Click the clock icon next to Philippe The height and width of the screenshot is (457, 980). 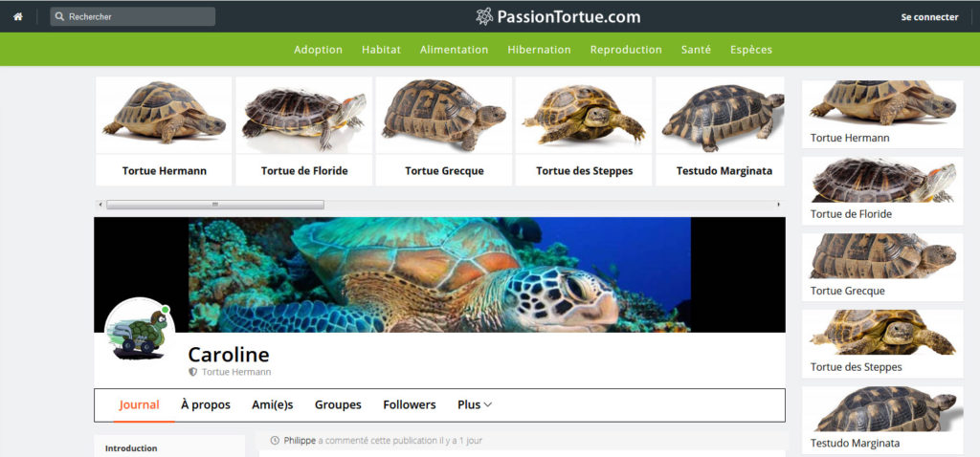click(x=275, y=440)
